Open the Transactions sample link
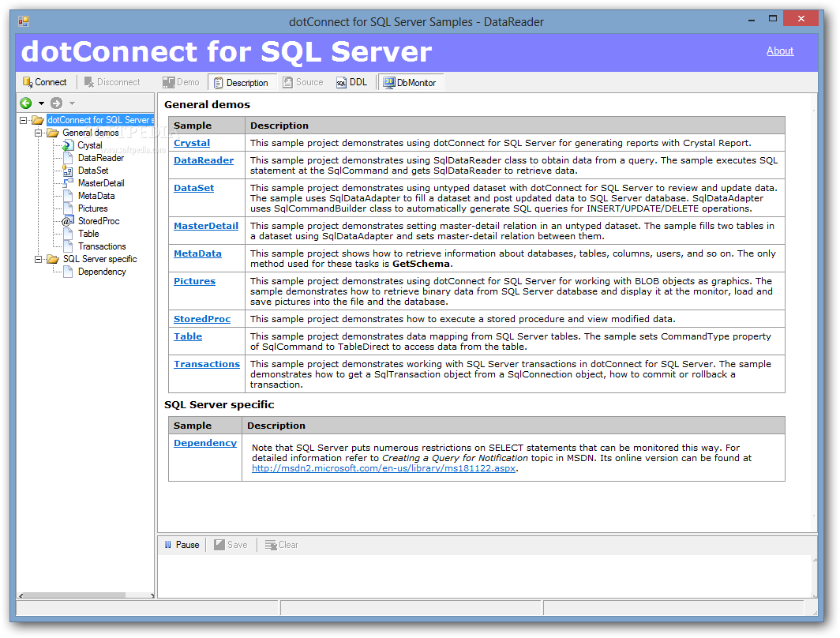Viewport: 840px width, 638px height. pos(207,364)
